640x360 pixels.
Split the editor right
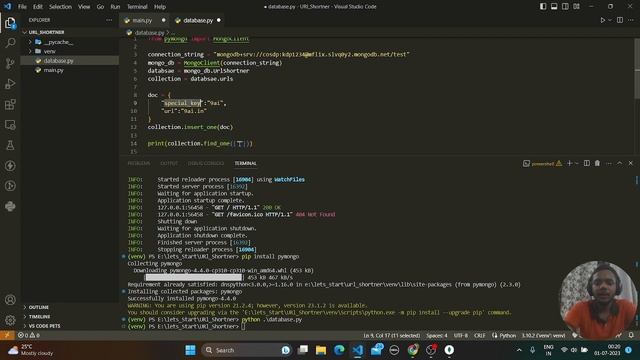coord(620,20)
